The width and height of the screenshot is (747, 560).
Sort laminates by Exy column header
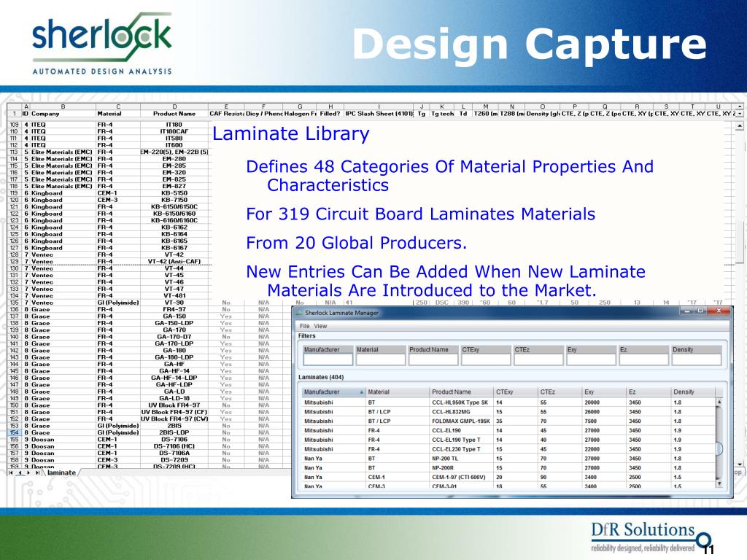(603, 392)
